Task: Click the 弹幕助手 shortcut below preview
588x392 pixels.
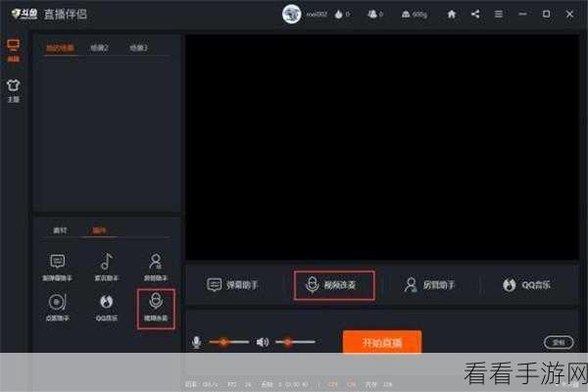Action: click(x=232, y=285)
